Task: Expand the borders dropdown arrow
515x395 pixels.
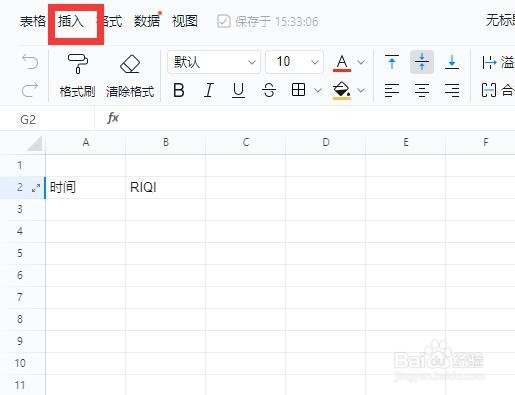Action: pos(318,90)
